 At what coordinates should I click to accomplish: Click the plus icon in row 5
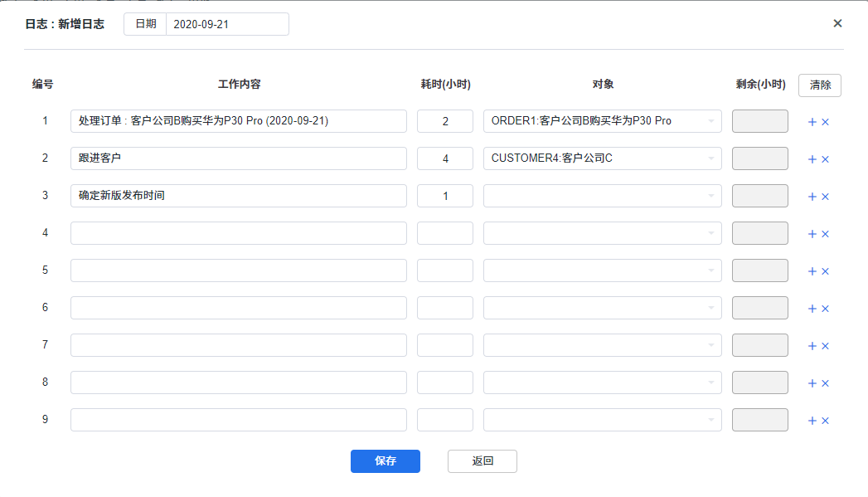click(812, 271)
